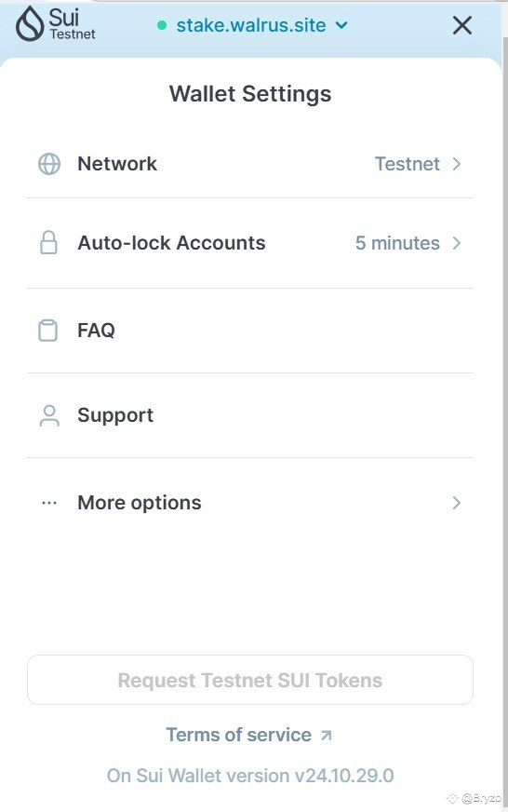Click Request Testnet SUI Tokens button

pos(250,680)
